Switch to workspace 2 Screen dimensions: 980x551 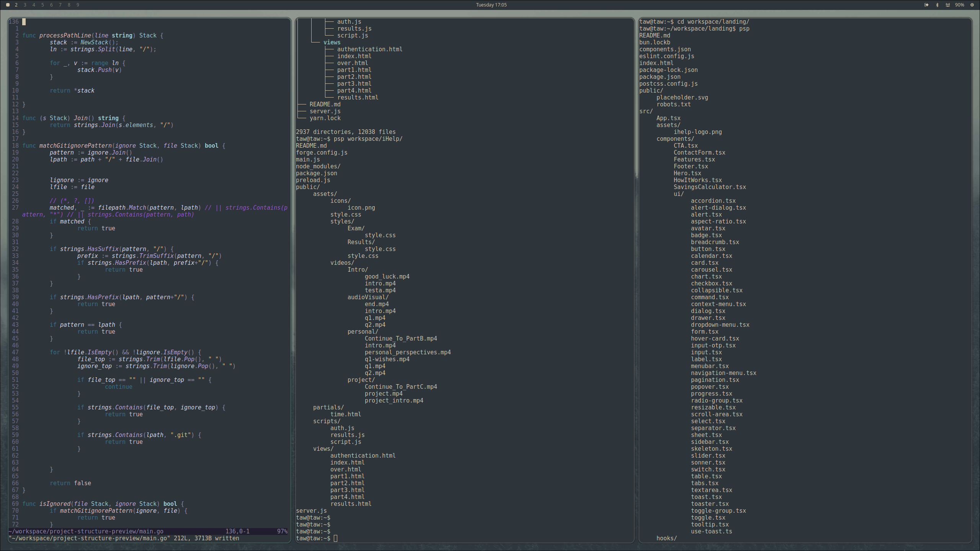[16, 5]
